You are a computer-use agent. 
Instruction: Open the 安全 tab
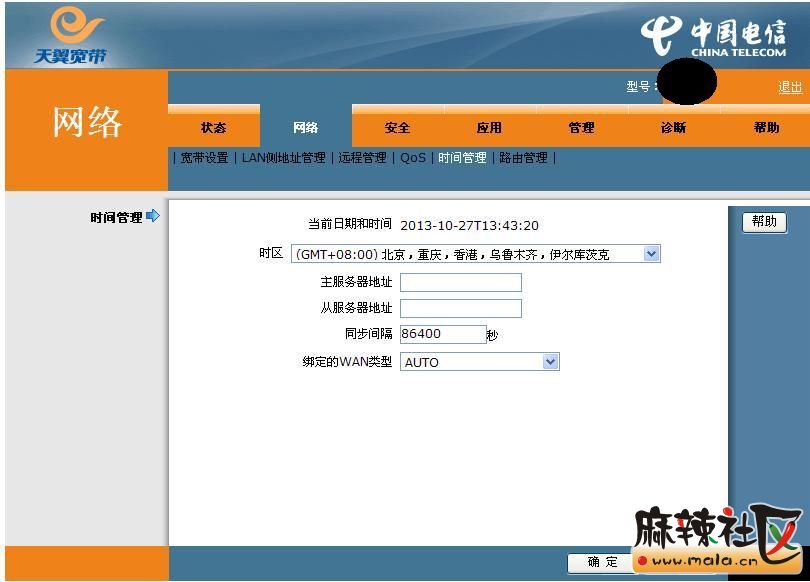397,128
